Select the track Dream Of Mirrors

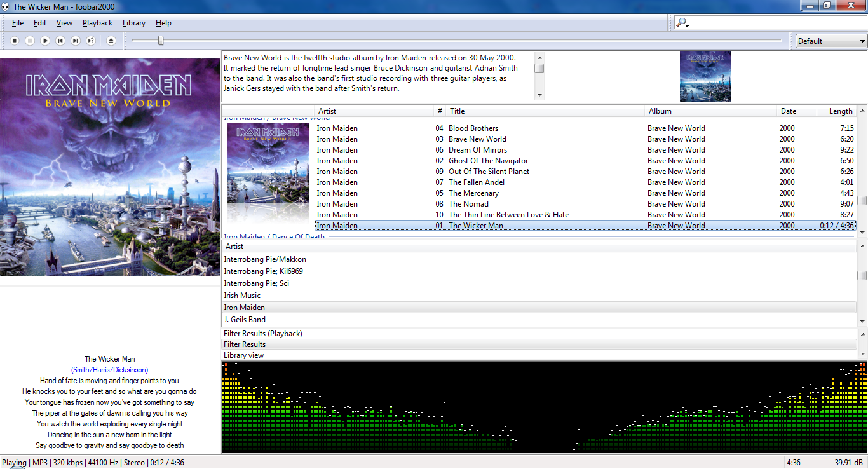(x=586, y=150)
